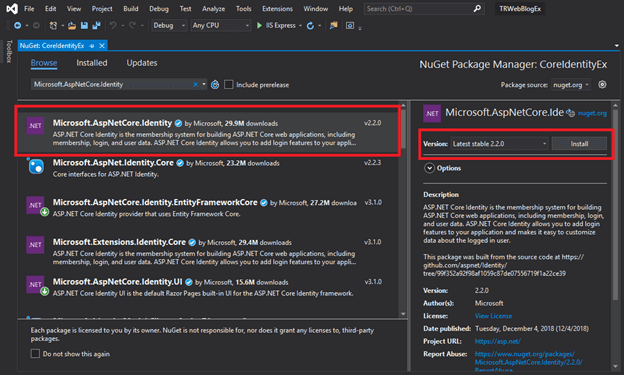The width and height of the screenshot is (624, 375).
Task: Expand the Options section
Action: 429,168
